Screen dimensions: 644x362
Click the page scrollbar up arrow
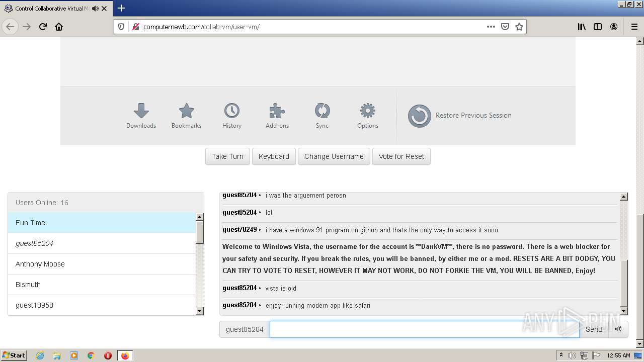[x=640, y=41]
